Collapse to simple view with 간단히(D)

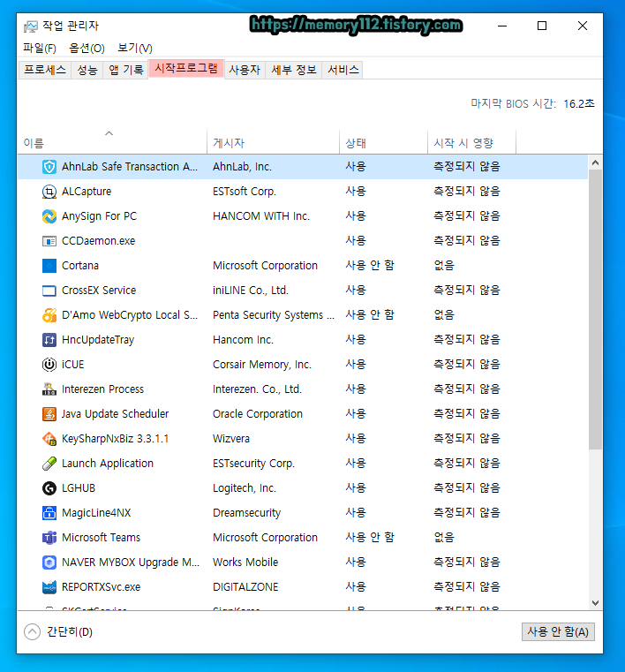click(x=58, y=632)
